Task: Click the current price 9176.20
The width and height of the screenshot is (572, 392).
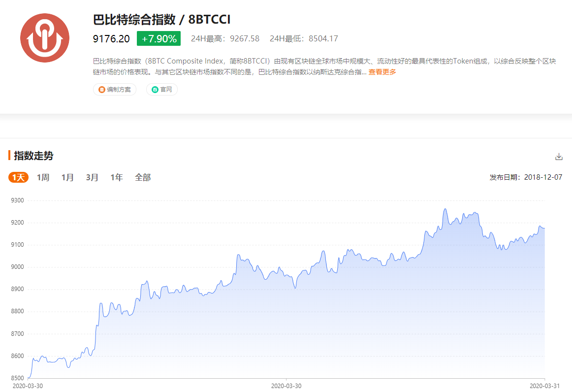Action: pos(111,39)
